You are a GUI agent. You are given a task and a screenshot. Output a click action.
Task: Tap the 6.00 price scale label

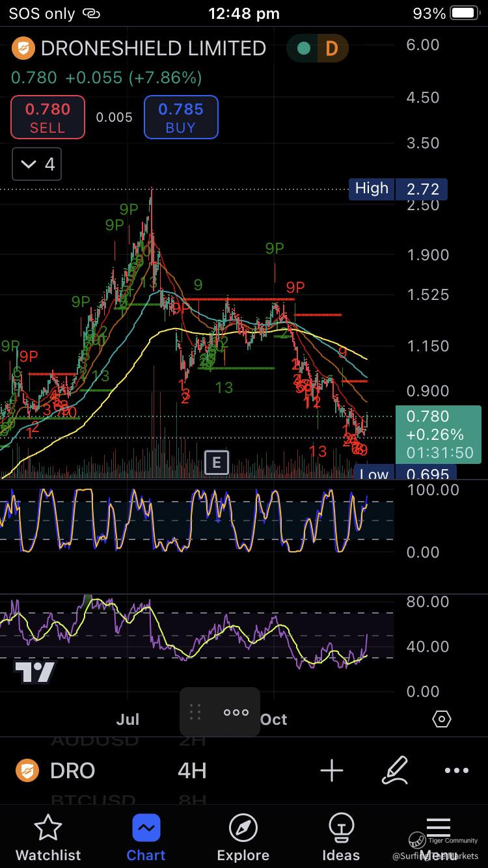point(423,45)
